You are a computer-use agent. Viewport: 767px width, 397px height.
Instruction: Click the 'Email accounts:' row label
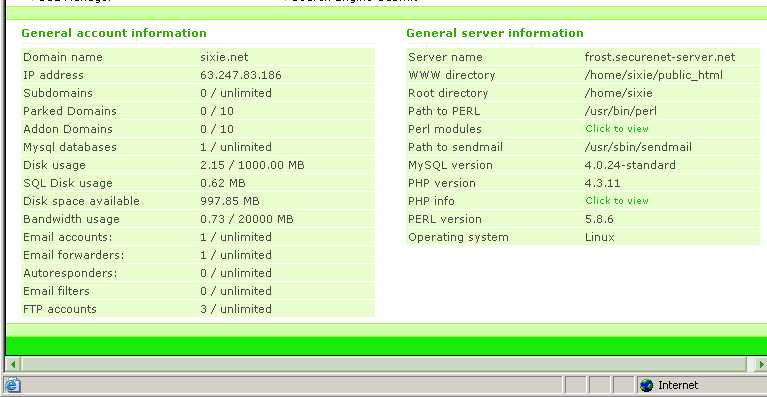tap(68, 237)
